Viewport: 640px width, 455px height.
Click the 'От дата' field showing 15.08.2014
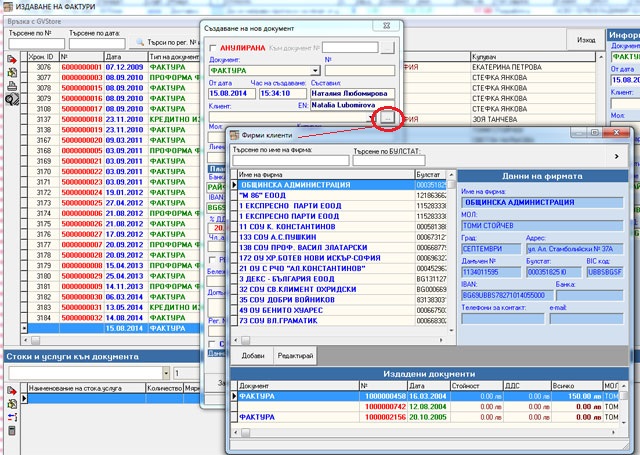click(232, 93)
